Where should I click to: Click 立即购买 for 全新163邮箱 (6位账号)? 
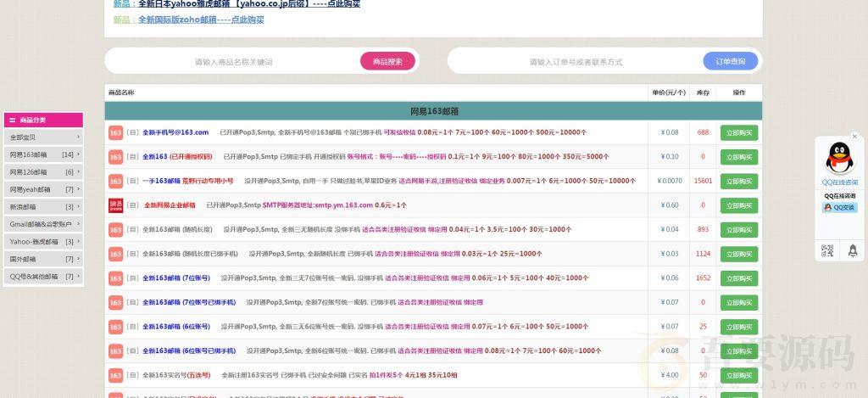coord(739,327)
